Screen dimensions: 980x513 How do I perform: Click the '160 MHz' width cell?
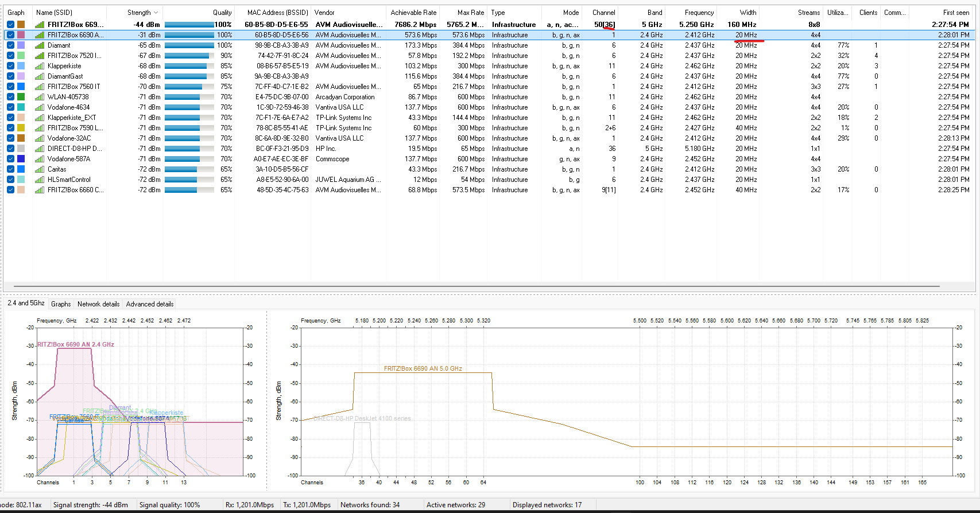742,25
